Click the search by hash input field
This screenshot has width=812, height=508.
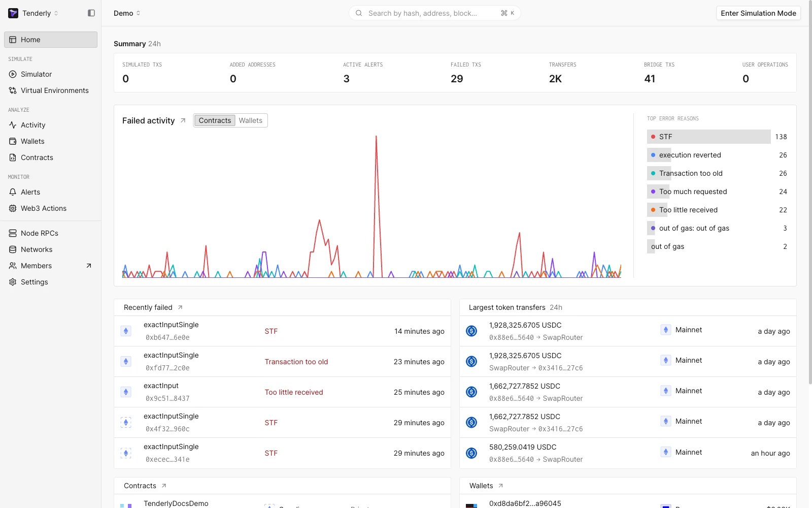coord(434,13)
